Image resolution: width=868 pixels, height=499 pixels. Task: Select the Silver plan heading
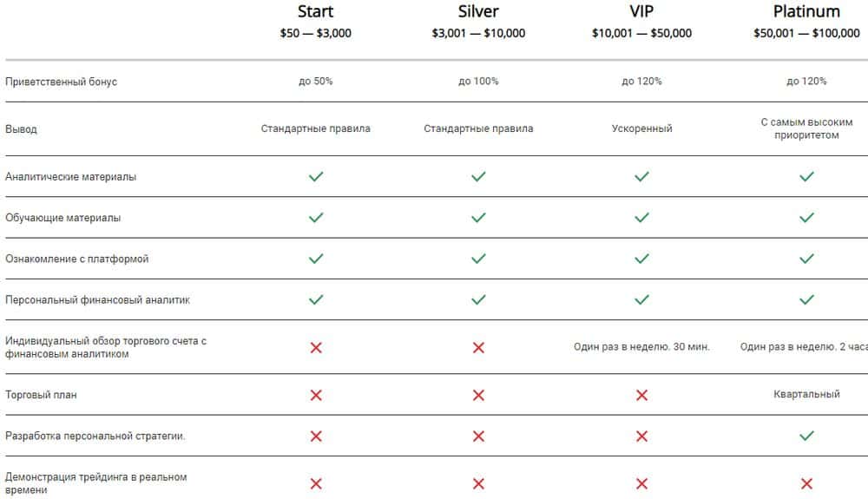pyautogui.click(x=478, y=11)
